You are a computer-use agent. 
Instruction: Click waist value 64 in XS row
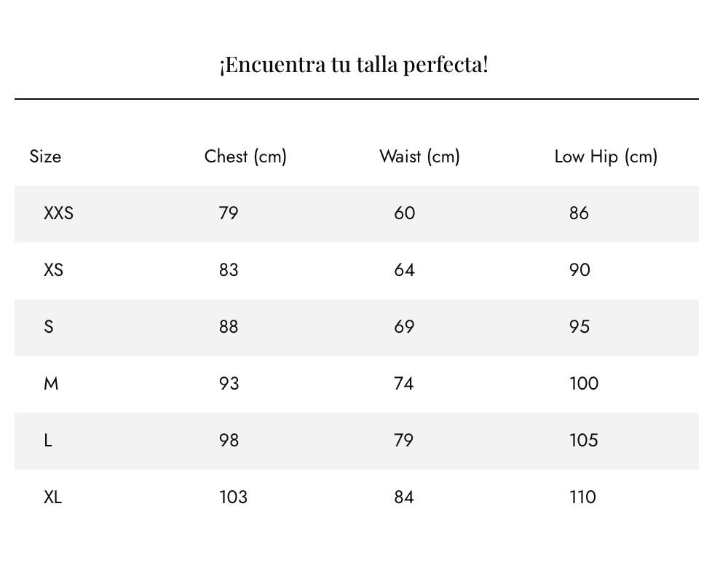pyautogui.click(x=404, y=270)
